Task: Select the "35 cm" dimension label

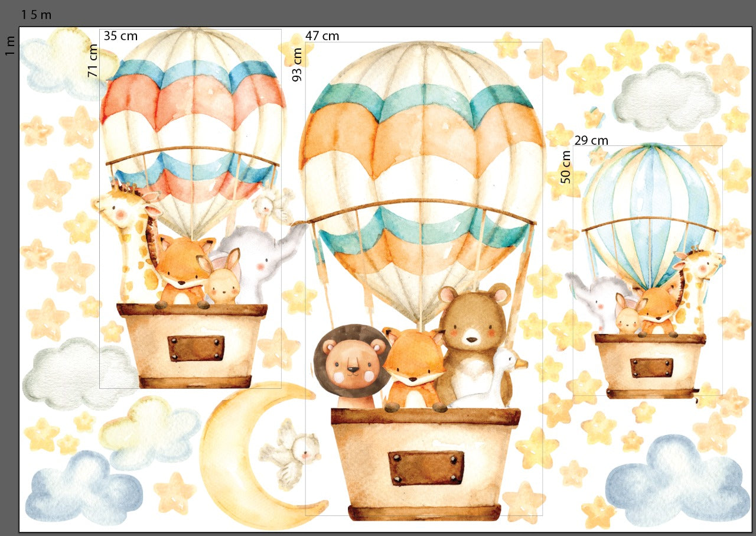Action: tap(120, 35)
